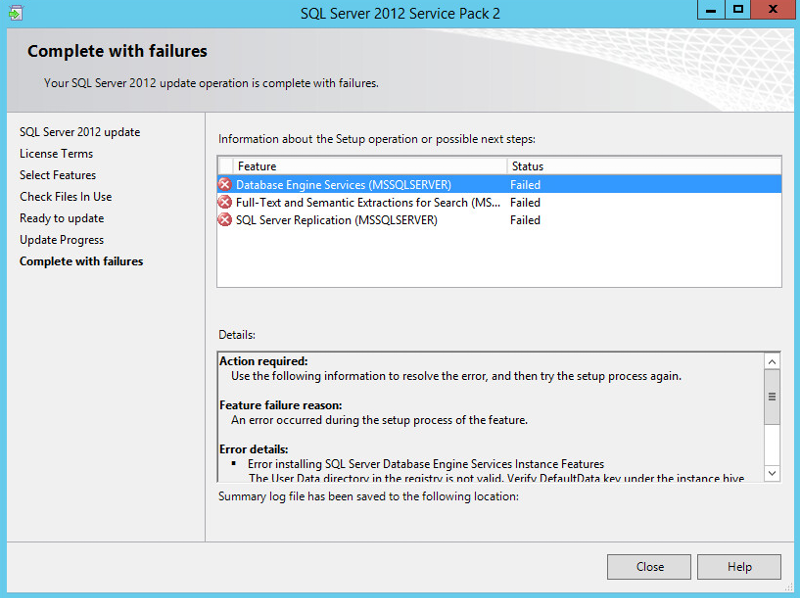This screenshot has height=598, width=800.
Task: Select the Database Engine Services (MSSQLSERVER) row
Action: [499, 184]
